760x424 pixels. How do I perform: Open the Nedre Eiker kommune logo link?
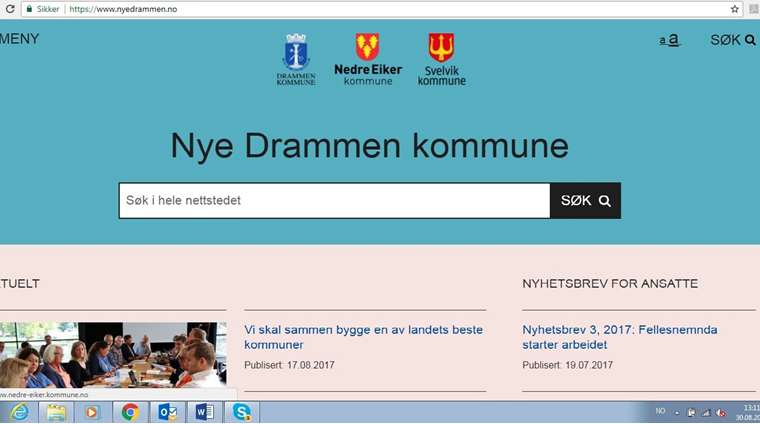[367, 59]
